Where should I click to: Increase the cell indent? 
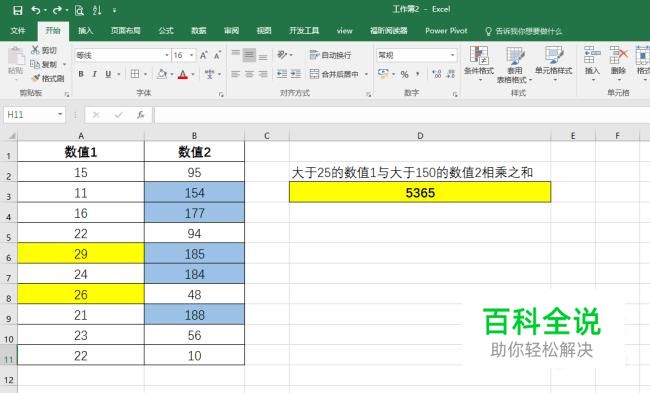(296, 74)
